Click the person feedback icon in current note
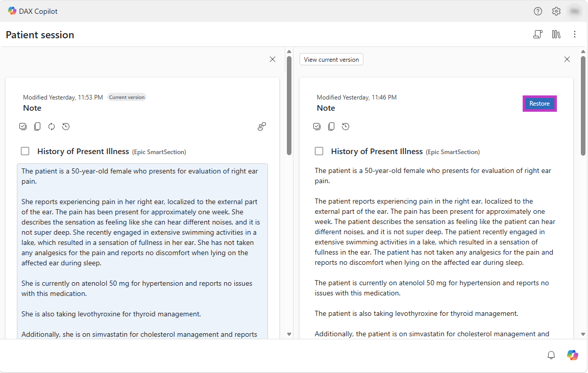Viewport: 588px width, 373px height. 262,127
